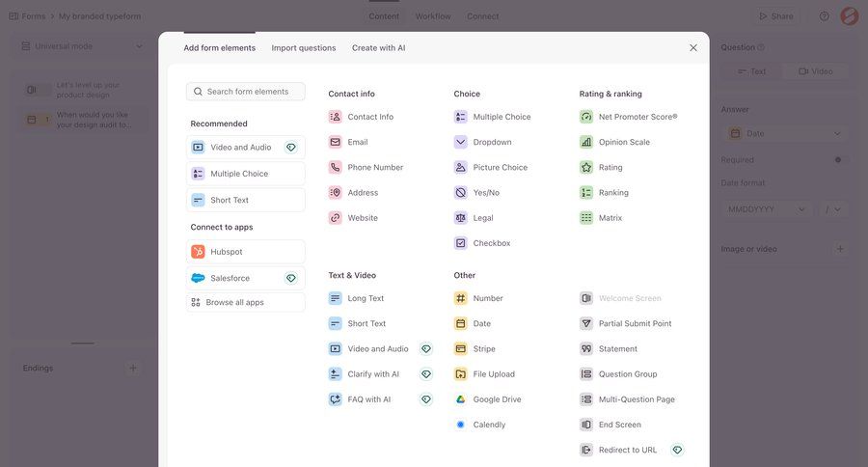Close the add form elements dialog
This screenshot has height=467, width=868.
693,48
